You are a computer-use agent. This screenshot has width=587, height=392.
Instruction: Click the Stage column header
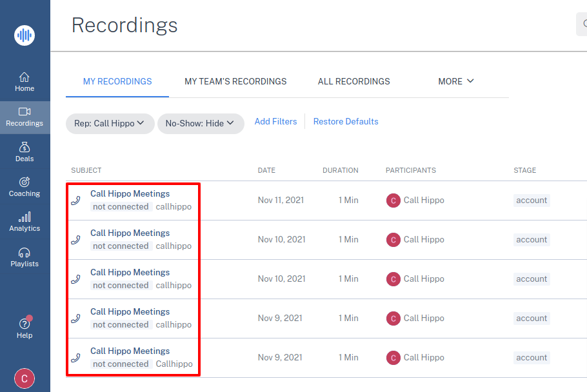coord(524,171)
